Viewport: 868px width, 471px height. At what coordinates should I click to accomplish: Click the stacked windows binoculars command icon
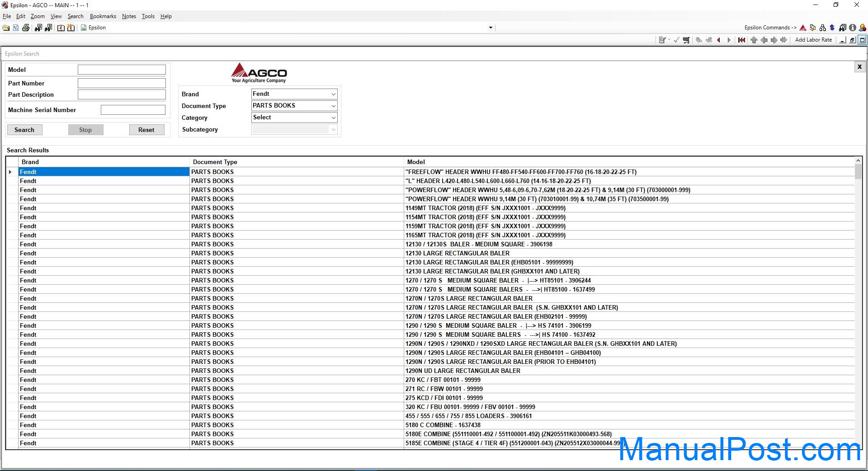tap(843, 28)
